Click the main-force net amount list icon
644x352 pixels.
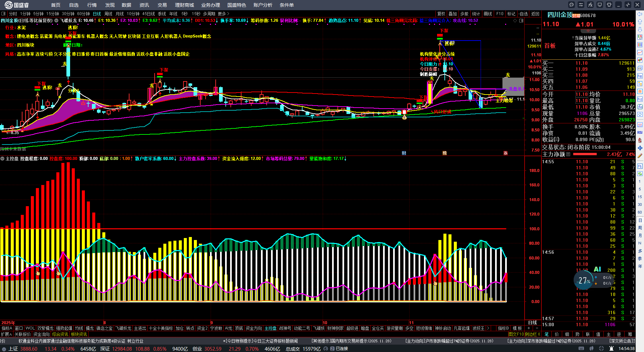568,154
